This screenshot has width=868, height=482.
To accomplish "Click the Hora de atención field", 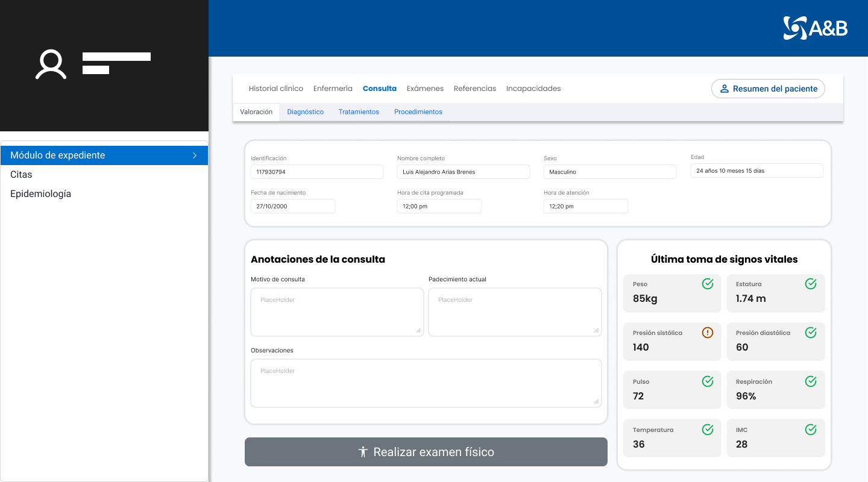I will [586, 206].
